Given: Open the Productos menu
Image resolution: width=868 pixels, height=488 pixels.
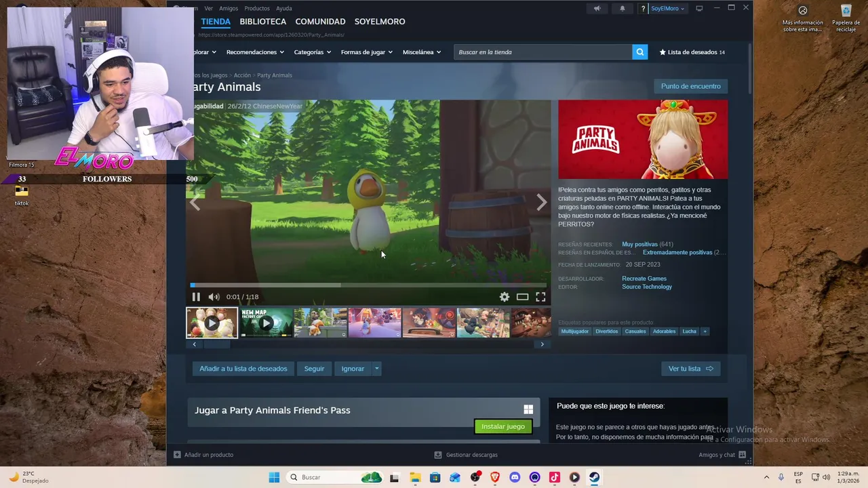Looking at the screenshot, I should [x=257, y=8].
